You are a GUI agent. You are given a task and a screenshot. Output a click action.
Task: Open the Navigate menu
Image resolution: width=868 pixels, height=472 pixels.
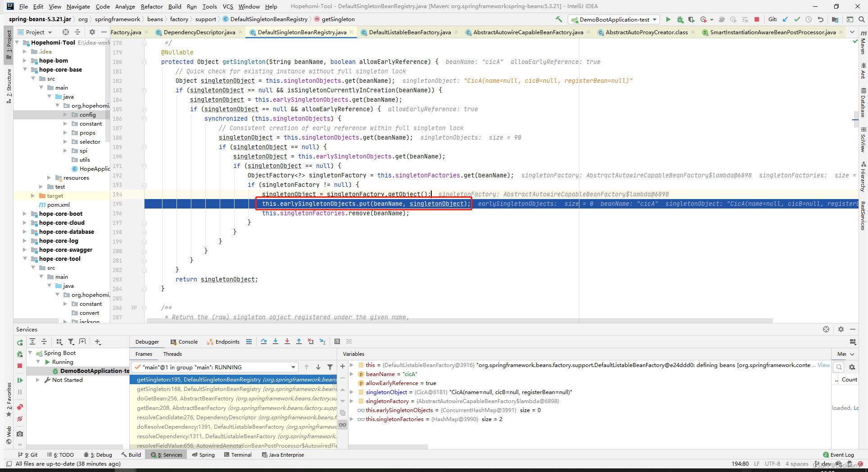click(x=78, y=6)
